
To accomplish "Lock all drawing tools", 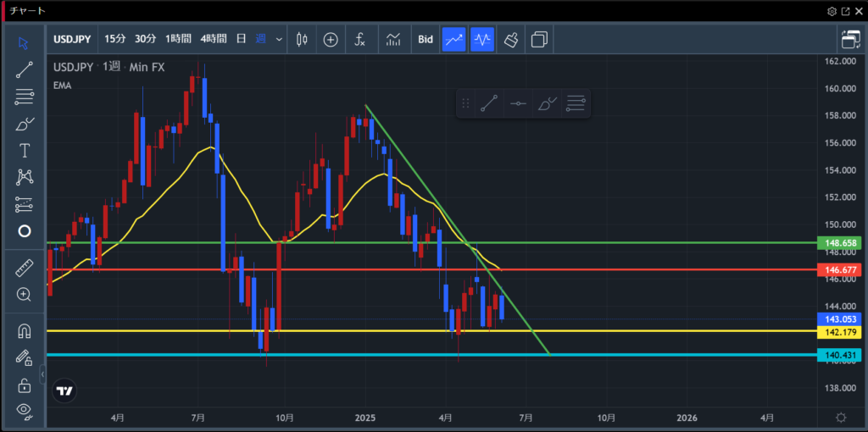I will (x=24, y=385).
